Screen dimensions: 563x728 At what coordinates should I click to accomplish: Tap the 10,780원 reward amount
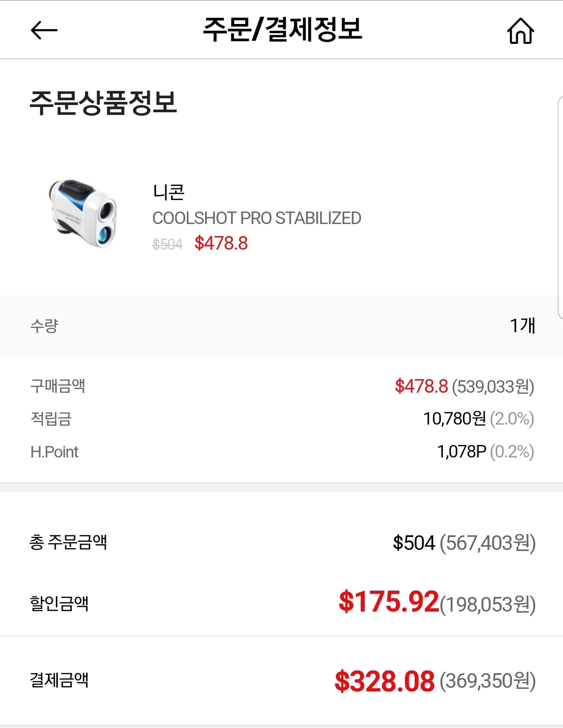[x=454, y=418]
